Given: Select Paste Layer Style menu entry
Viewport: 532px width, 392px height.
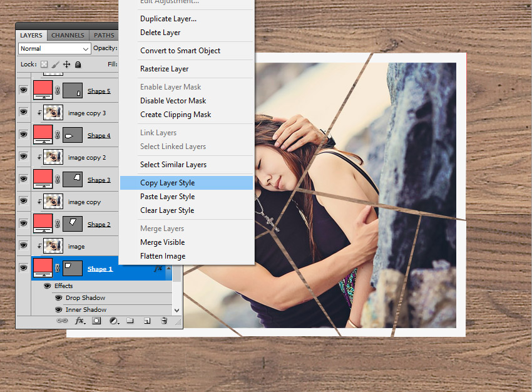Looking at the screenshot, I should [x=167, y=197].
